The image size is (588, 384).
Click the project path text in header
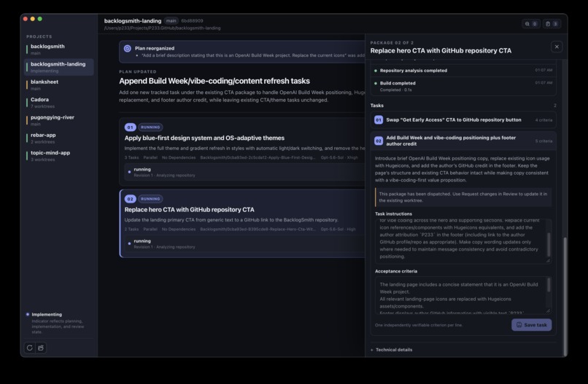pos(163,28)
